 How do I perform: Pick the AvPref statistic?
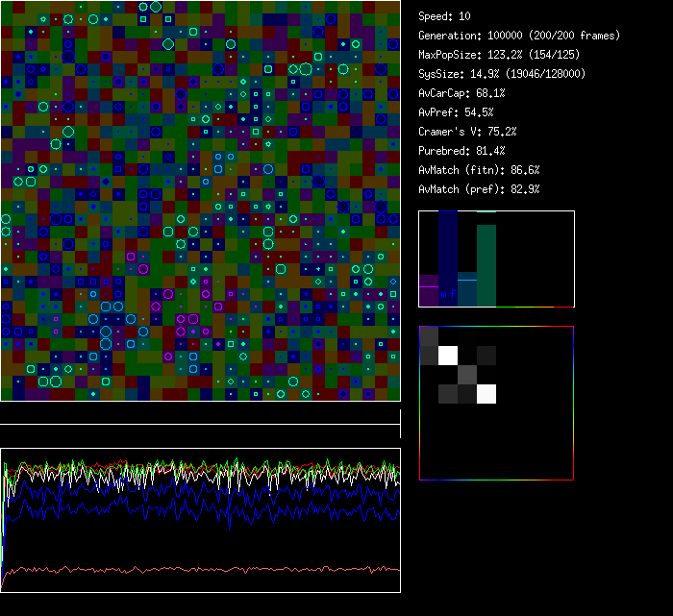(x=456, y=112)
